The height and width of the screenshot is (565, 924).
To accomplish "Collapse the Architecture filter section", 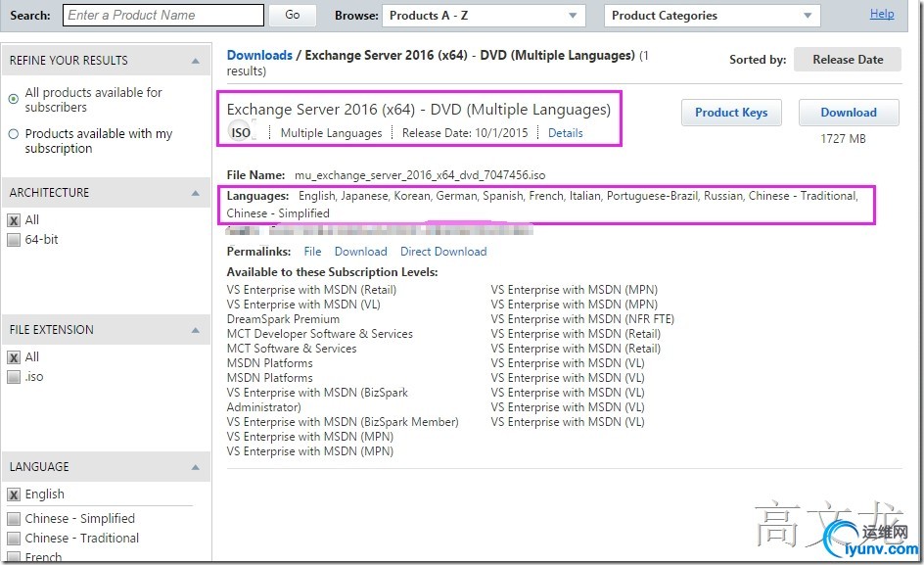I will click(196, 193).
